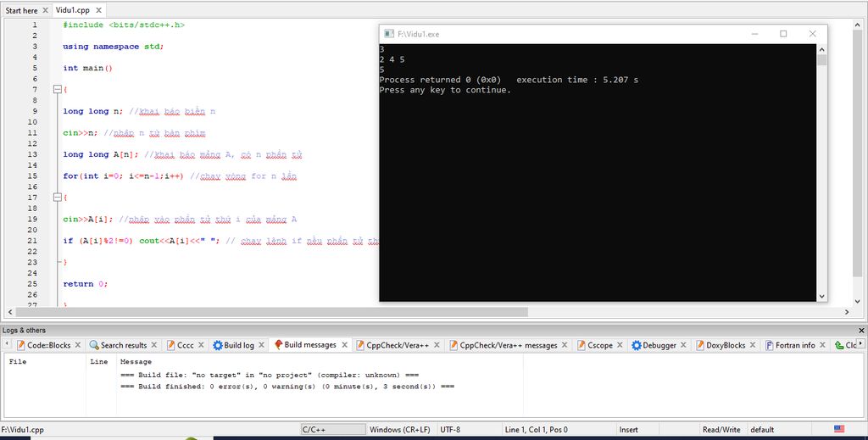Click the Search results magnifier icon
The width and height of the screenshot is (868, 440).
94,345
